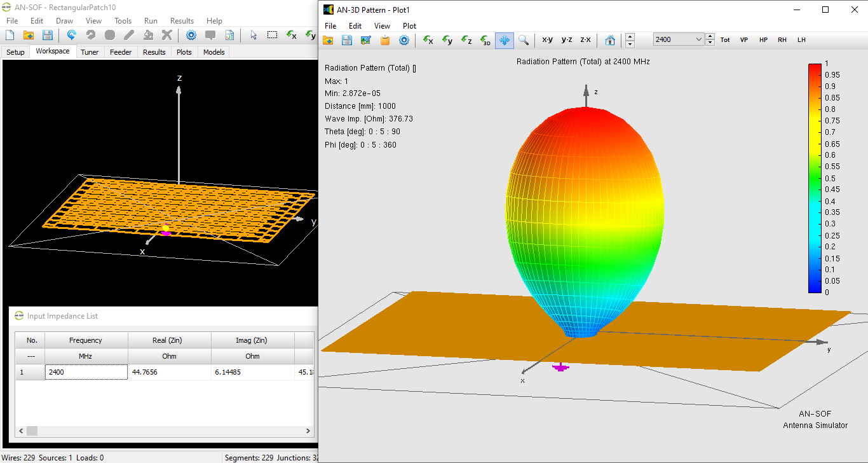
Task: Switch to the Tuner tab
Action: tap(90, 52)
